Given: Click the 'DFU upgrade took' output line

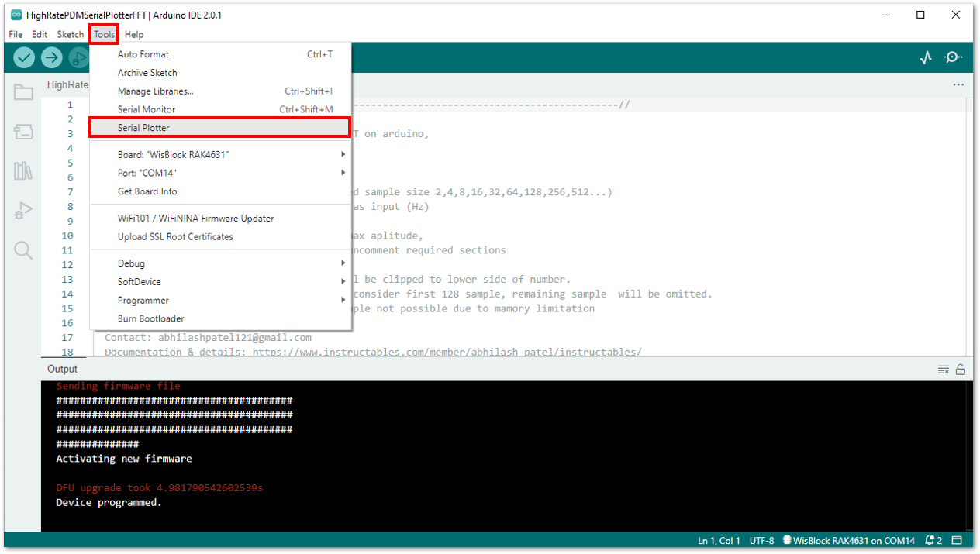Looking at the screenshot, I should (160, 488).
